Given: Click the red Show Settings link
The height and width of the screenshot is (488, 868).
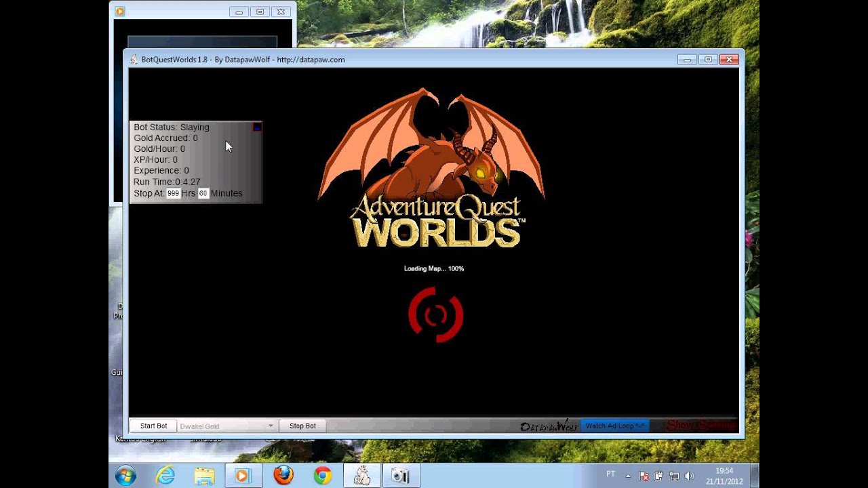Looking at the screenshot, I should click(x=701, y=426).
